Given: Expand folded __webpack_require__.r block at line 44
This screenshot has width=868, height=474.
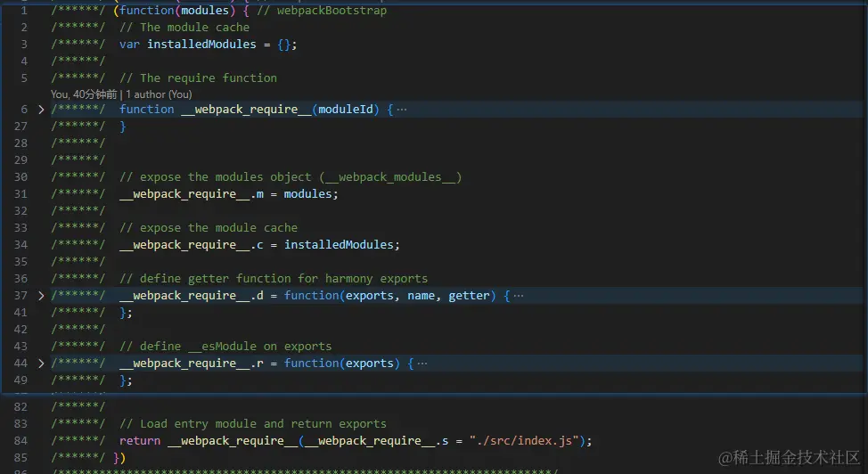Looking at the screenshot, I should click(41, 364).
